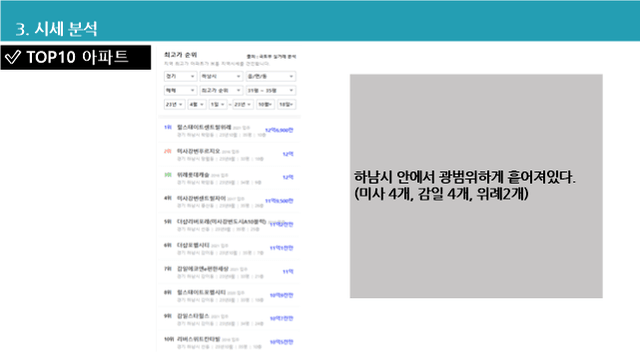Image resolution: width=640 pixels, height=360 pixels.
Task: Open the 31평 ~ 35평 size range dropdown
Action: [271, 90]
